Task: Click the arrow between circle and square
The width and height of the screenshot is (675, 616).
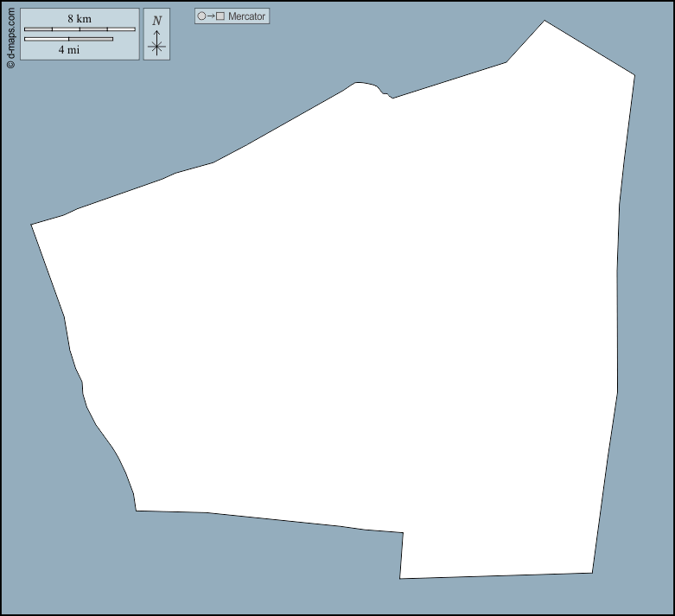Action: 211,16
